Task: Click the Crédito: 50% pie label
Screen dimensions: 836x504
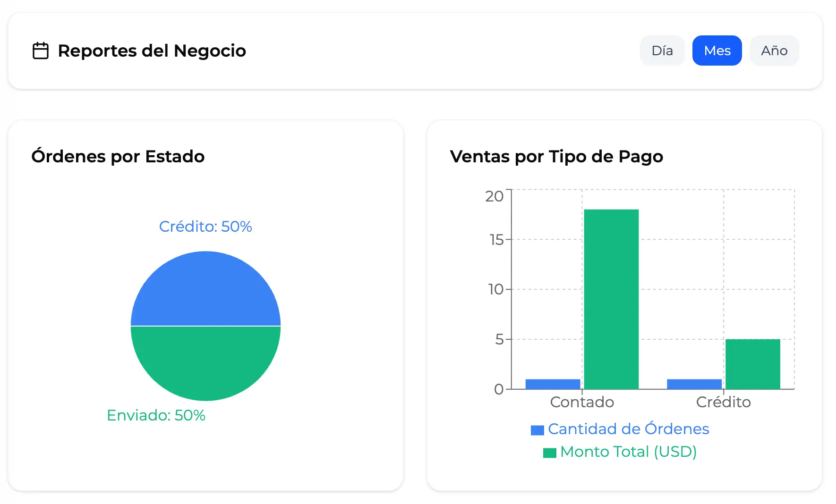Action: (x=205, y=227)
